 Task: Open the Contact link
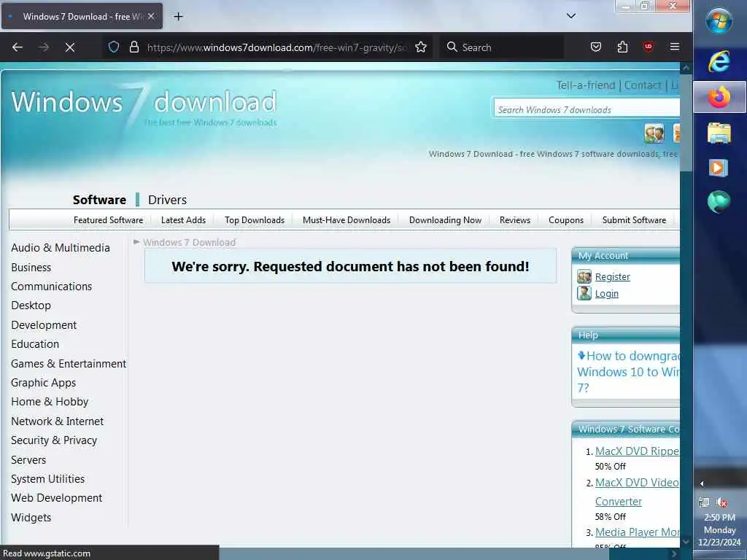click(x=643, y=85)
